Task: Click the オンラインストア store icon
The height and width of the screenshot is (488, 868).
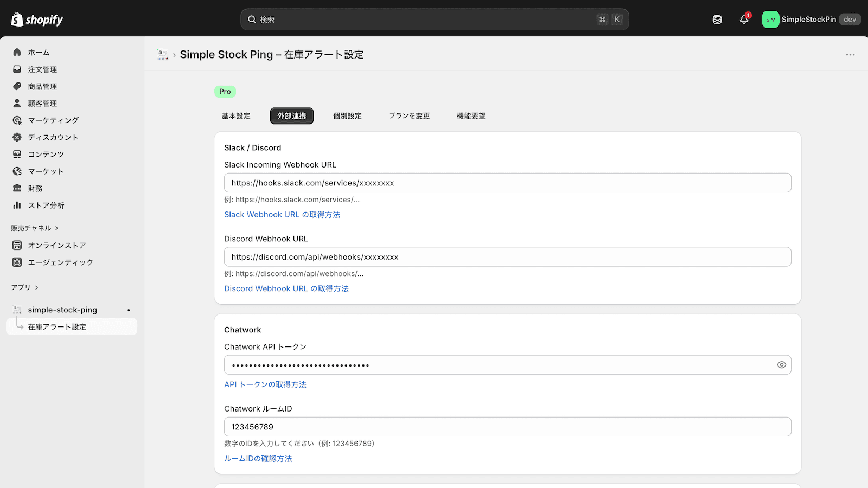Action: click(x=17, y=245)
